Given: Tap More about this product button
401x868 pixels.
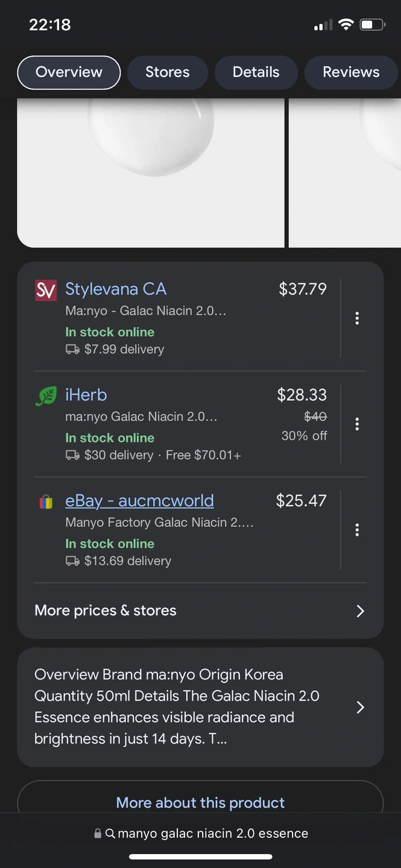Looking at the screenshot, I should (200, 802).
